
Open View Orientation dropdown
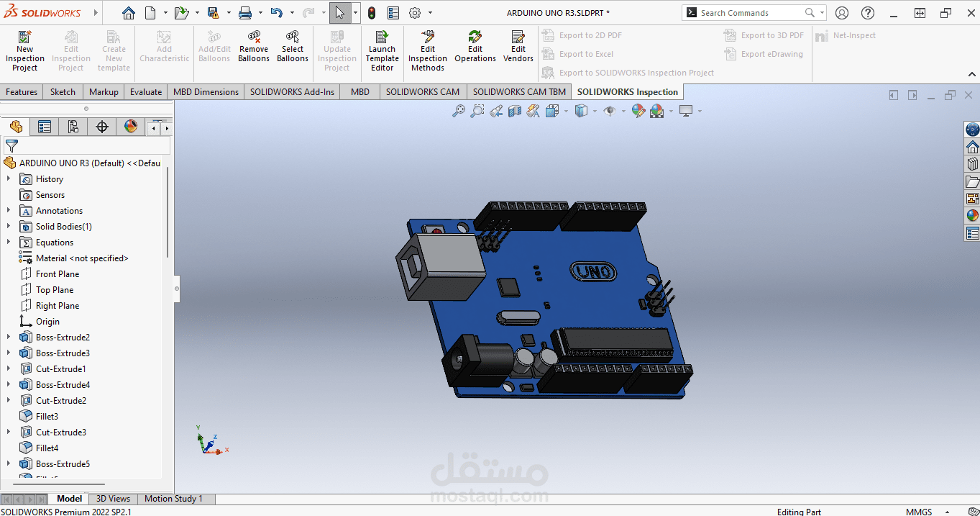tap(566, 111)
